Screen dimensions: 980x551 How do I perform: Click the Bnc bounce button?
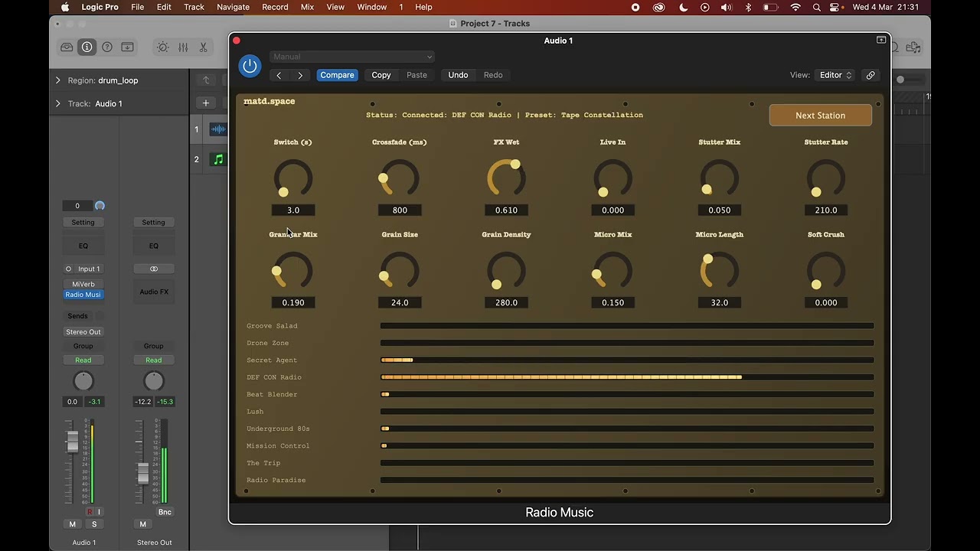click(x=165, y=512)
